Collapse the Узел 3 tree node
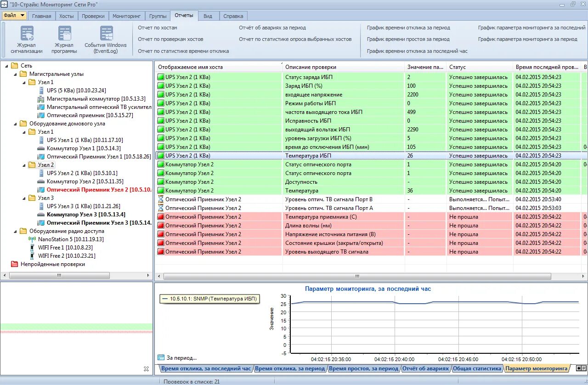 (x=24, y=198)
